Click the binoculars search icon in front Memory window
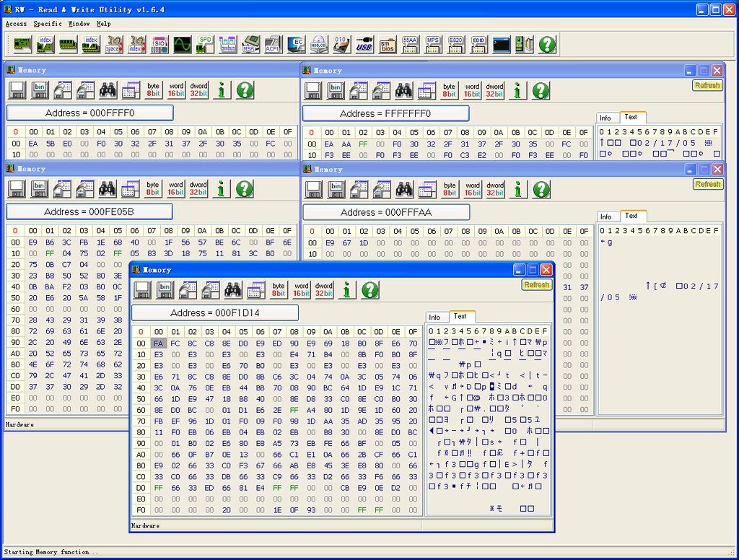 [x=233, y=289]
